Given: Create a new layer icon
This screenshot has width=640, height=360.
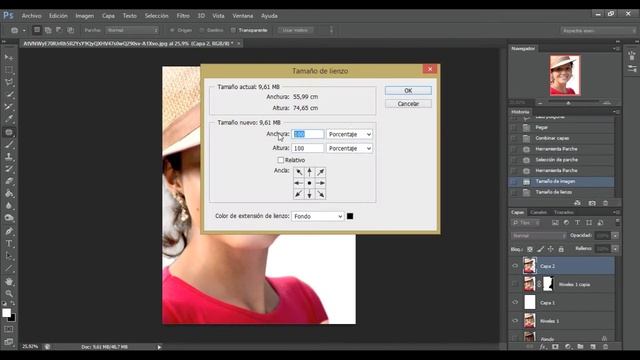Looking at the screenshot, I should tap(593, 347).
